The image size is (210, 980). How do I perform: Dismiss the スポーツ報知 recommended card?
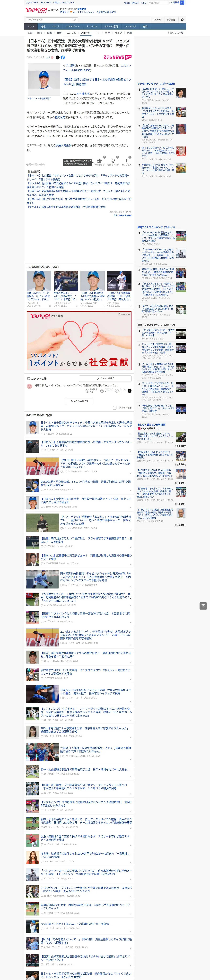[130, 306]
